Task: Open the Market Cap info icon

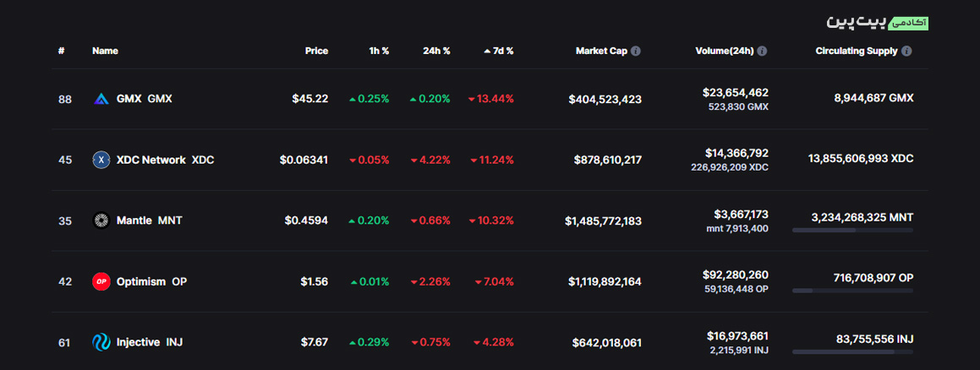Action: 636,51
